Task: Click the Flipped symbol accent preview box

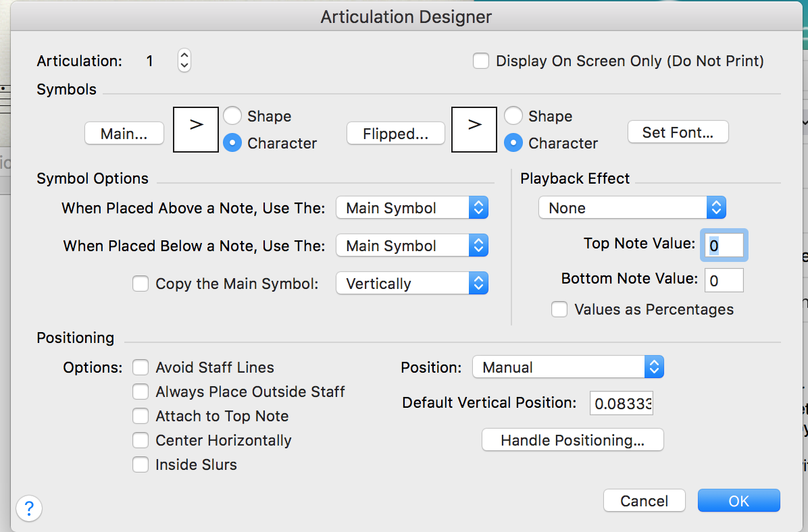Action: pos(474,130)
